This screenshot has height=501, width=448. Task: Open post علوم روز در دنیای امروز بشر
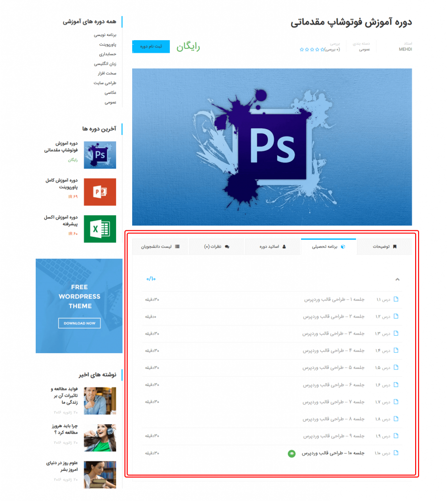(x=62, y=466)
